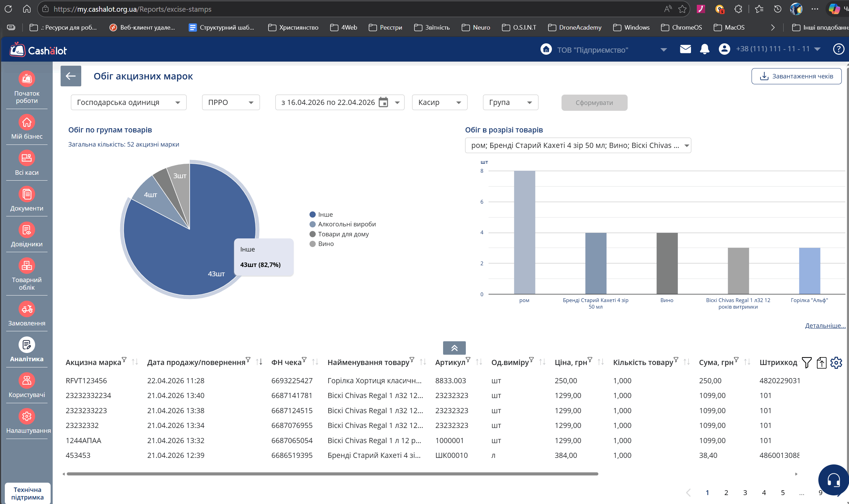Open the notifications bell icon
849x504 pixels.
pos(704,49)
